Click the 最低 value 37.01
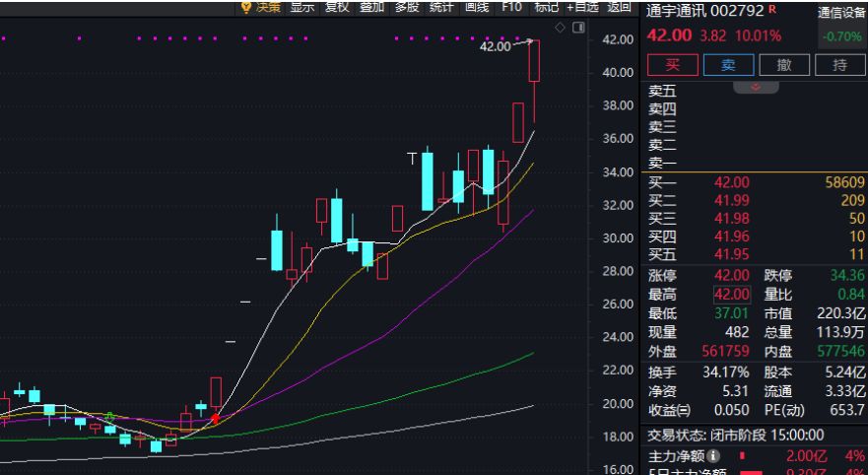This screenshot has height=475, width=868. 731,314
